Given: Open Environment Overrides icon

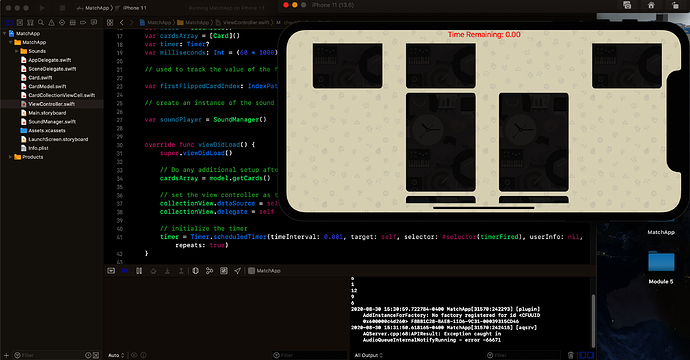Looking at the screenshot, I should coord(224,271).
